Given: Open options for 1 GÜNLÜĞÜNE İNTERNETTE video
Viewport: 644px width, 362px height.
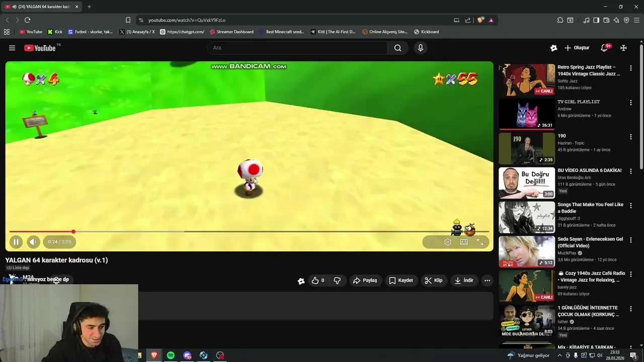Looking at the screenshot, I should click(630, 308).
